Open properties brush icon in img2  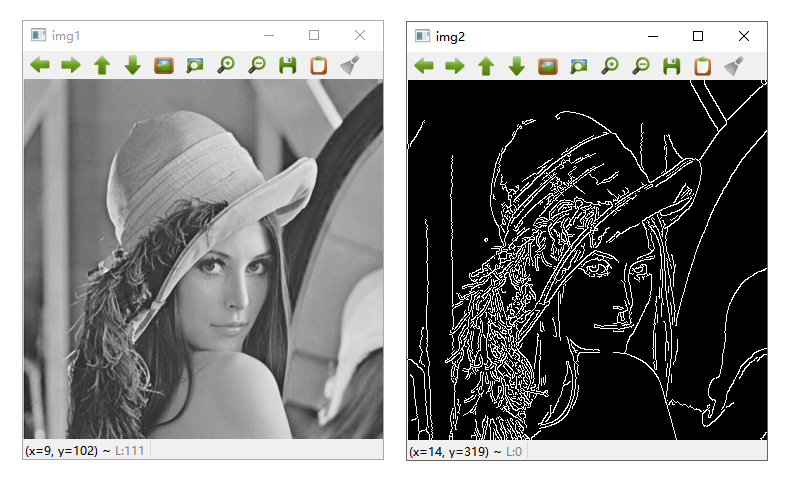(x=734, y=66)
